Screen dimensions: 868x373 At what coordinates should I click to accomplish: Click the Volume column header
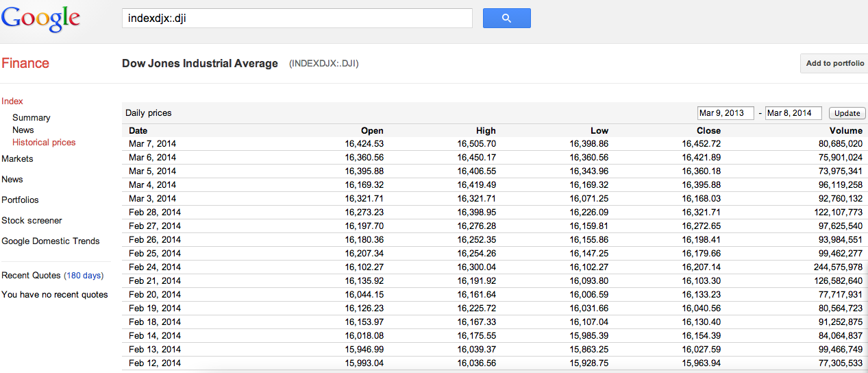(x=845, y=130)
